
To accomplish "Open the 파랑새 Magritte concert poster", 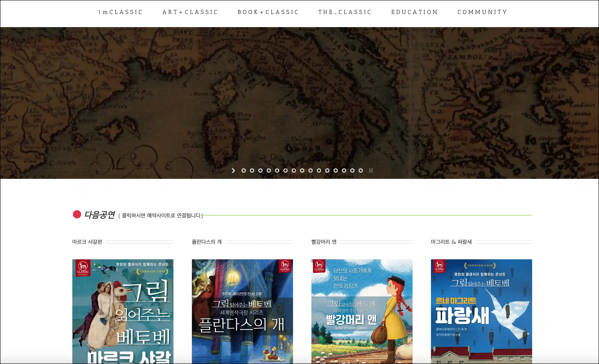I will pos(481,312).
